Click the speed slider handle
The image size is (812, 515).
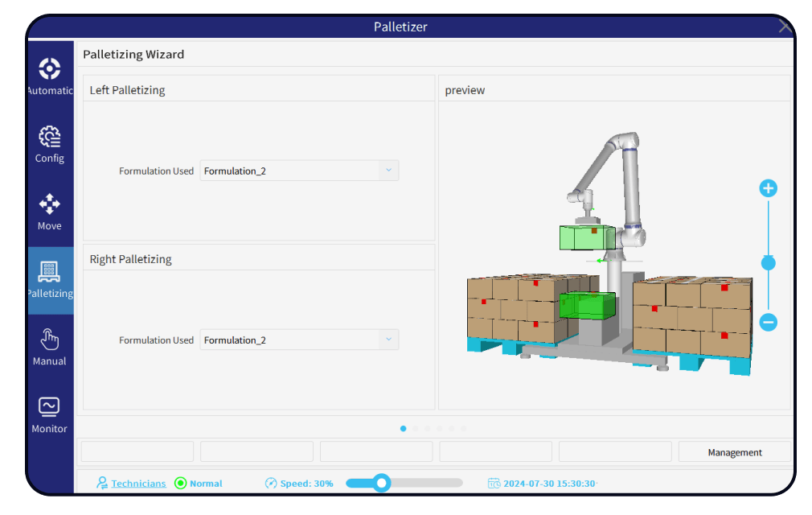382,483
